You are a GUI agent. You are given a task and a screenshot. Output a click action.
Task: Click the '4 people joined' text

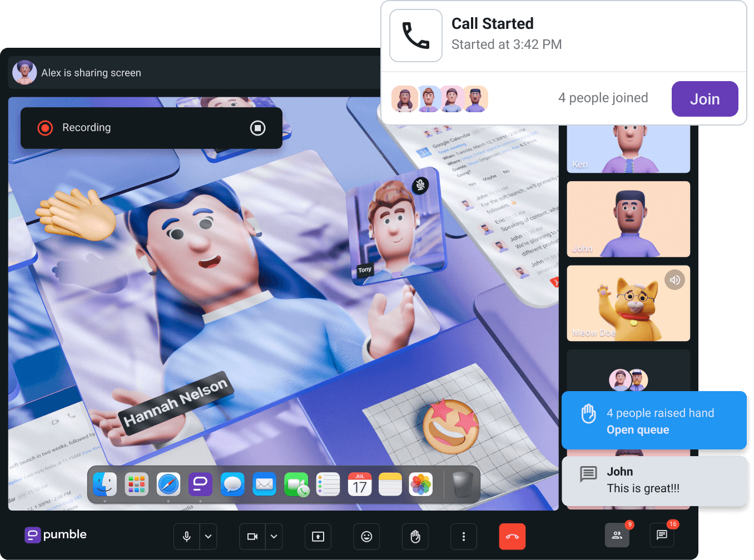pos(603,98)
